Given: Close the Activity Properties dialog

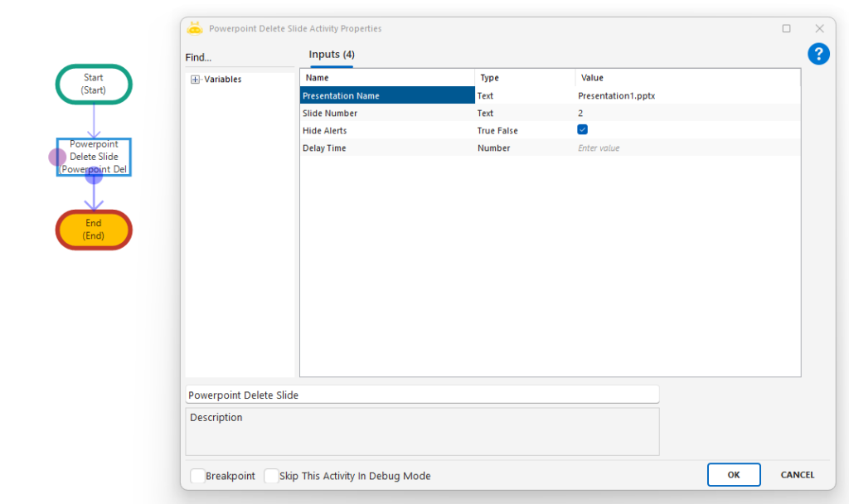Looking at the screenshot, I should [819, 28].
